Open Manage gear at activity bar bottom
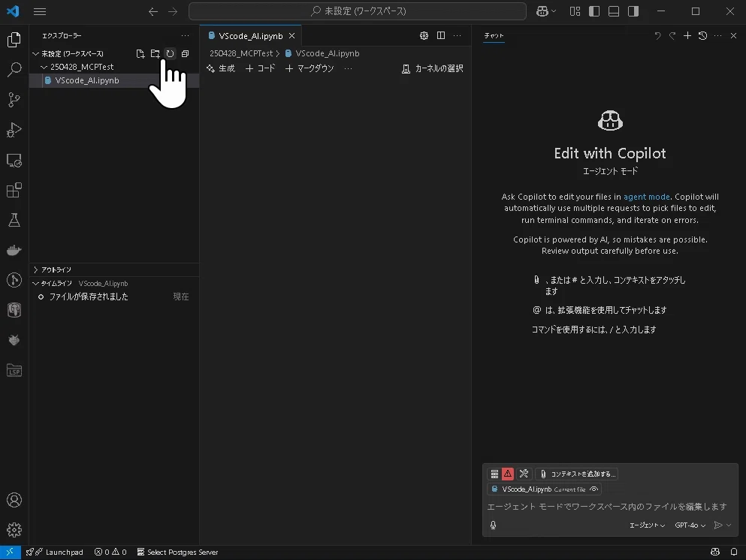This screenshot has height=560, width=746. pos(14,529)
